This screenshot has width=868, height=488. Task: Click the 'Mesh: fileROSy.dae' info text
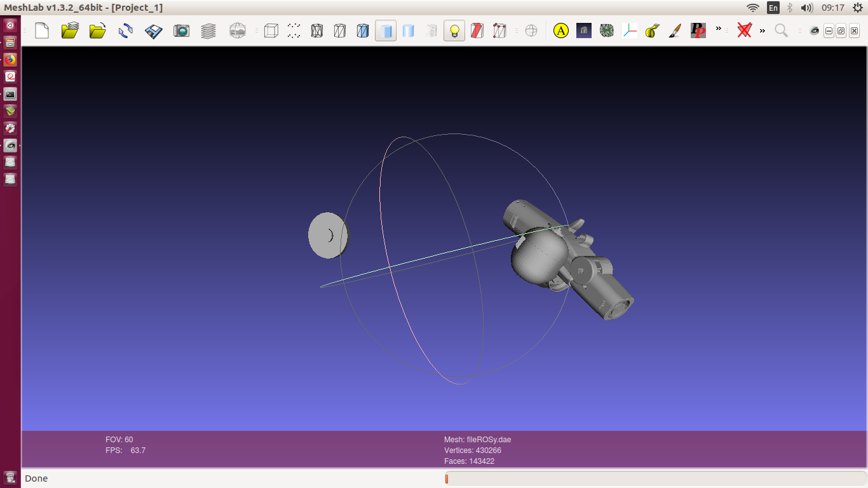pos(477,440)
